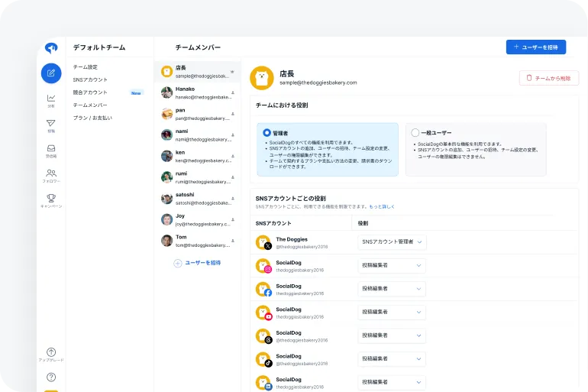Select member pan in the list
This screenshot has height=392, width=588.
[198, 114]
